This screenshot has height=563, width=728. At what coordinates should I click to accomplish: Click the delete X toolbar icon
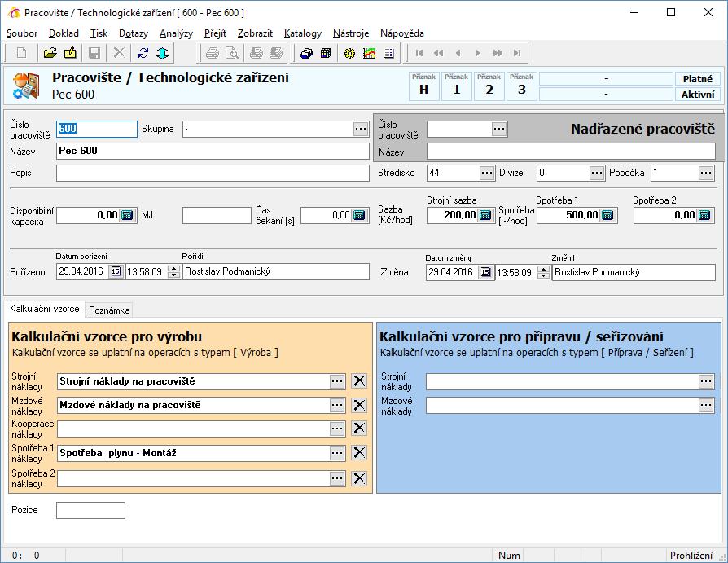[x=119, y=53]
